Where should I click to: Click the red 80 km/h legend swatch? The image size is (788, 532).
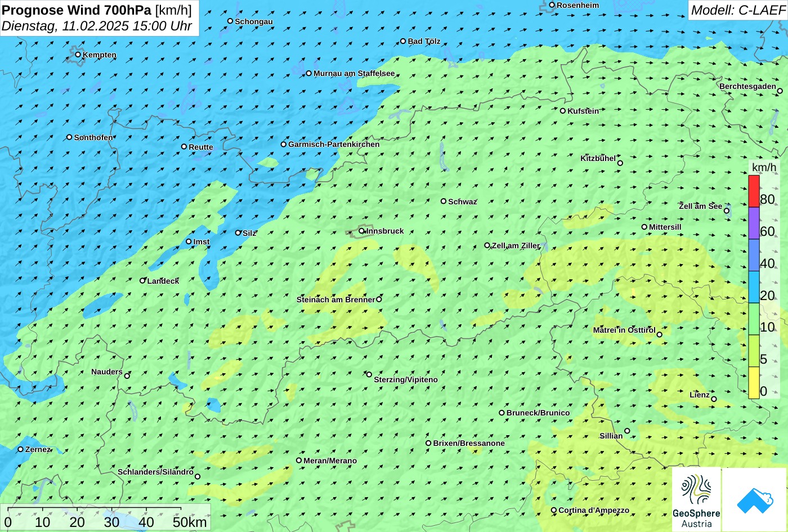754,191
